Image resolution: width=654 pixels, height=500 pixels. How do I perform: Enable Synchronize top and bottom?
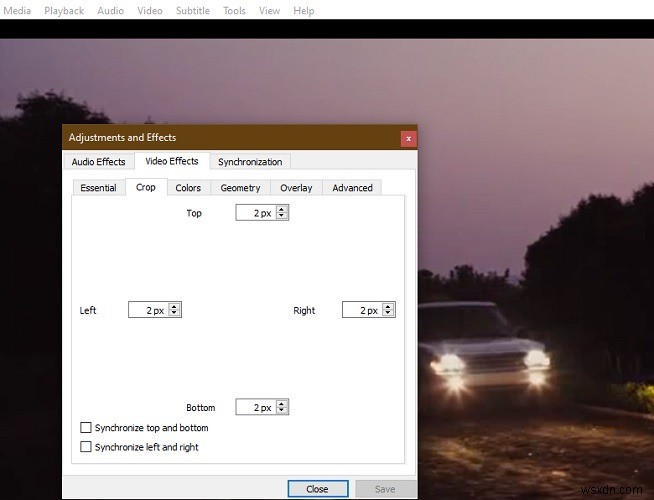pyautogui.click(x=86, y=427)
